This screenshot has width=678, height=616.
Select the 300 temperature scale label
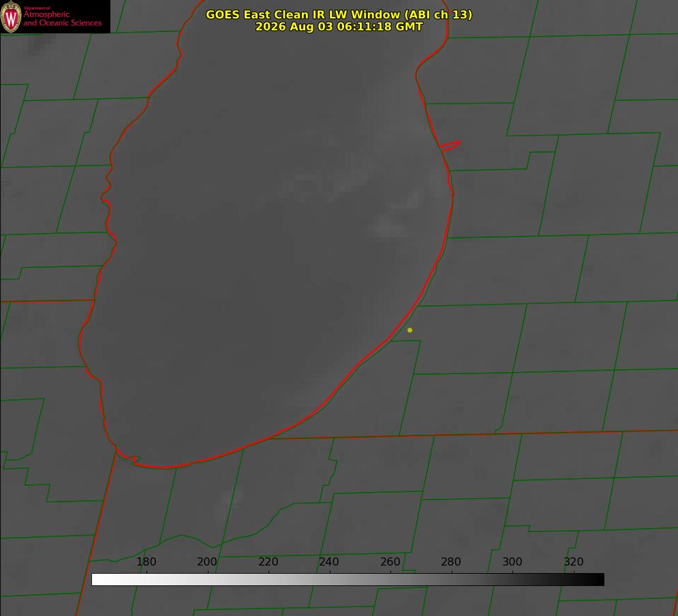pos(512,561)
